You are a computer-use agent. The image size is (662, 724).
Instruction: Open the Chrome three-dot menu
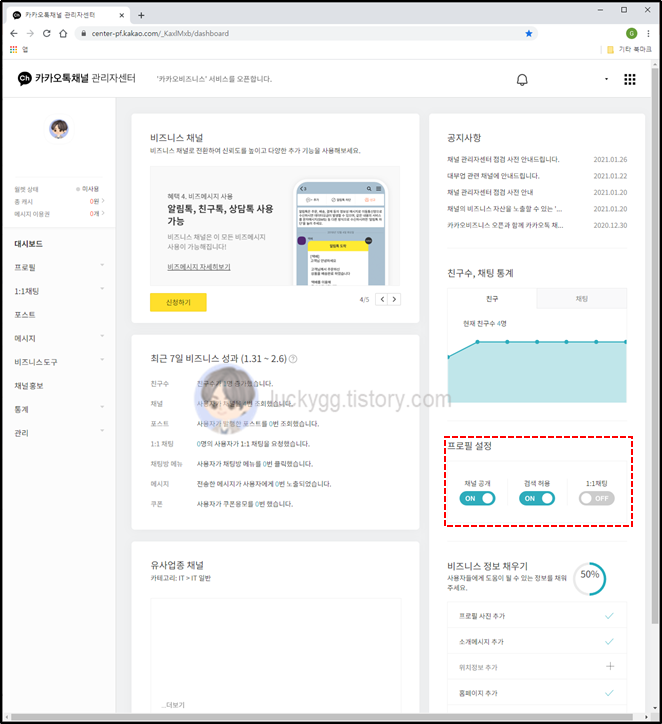[648, 33]
